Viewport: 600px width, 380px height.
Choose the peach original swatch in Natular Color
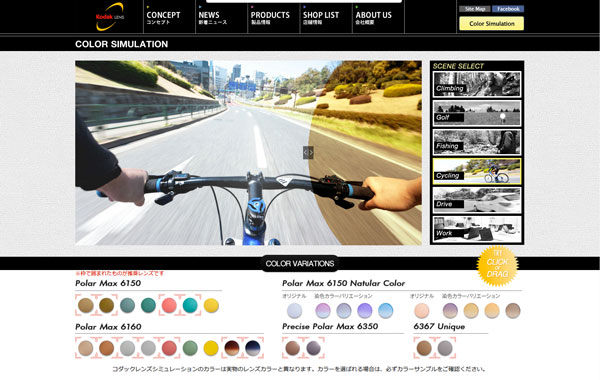tap(422, 310)
